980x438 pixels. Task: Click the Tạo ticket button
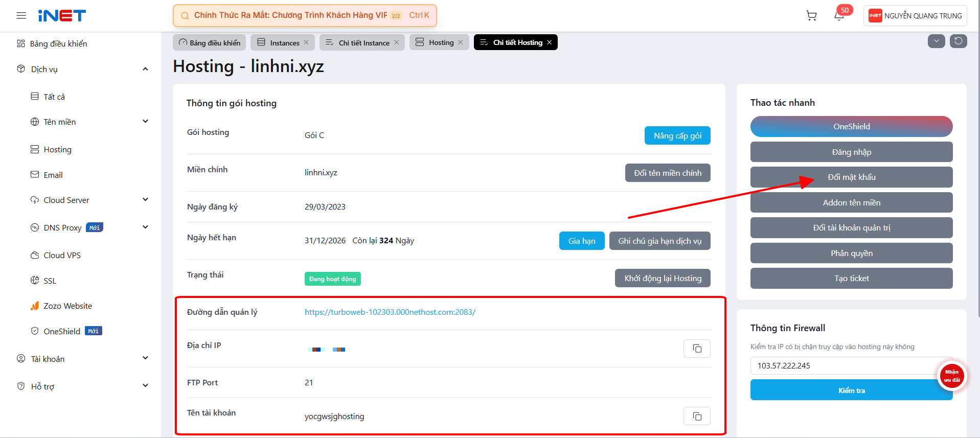pyautogui.click(x=852, y=278)
